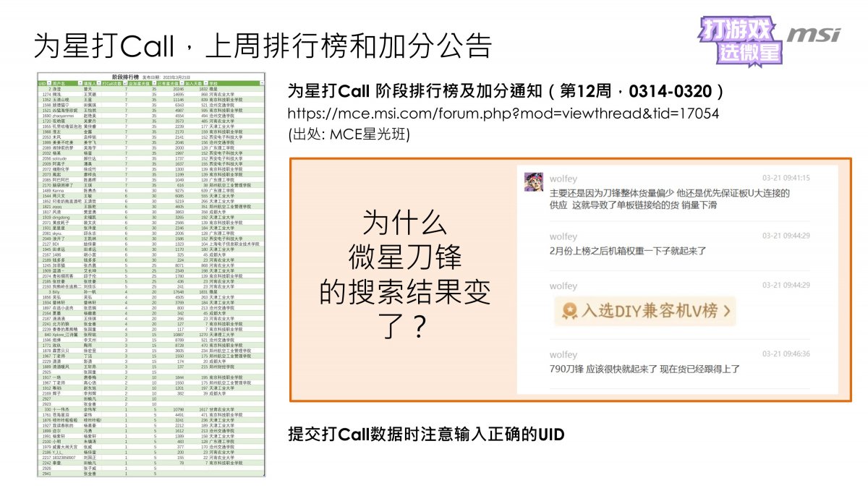
Task: Click the source note (出处: MCE星光班)
Action: tap(349, 134)
